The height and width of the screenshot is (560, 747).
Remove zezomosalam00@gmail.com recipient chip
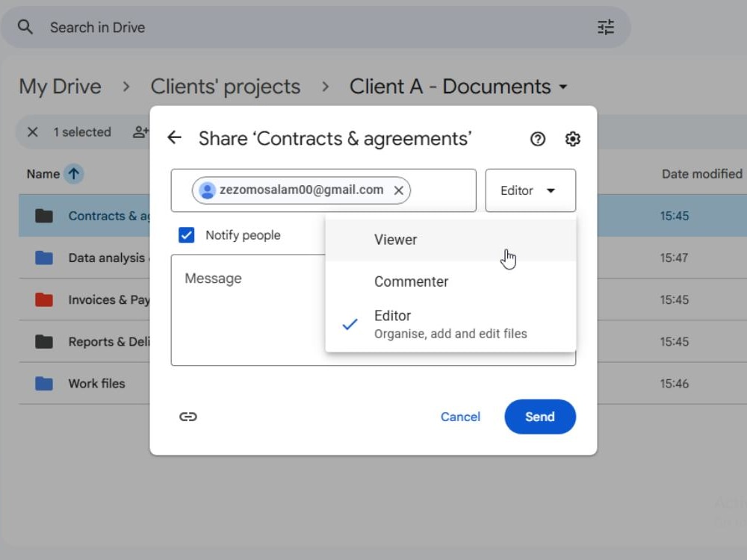click(x=399, y=190)
